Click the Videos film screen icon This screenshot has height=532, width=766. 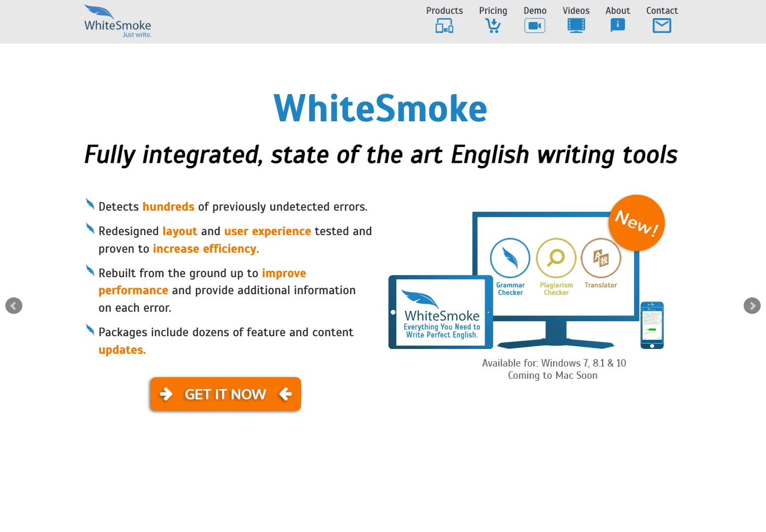pos(576,26)
